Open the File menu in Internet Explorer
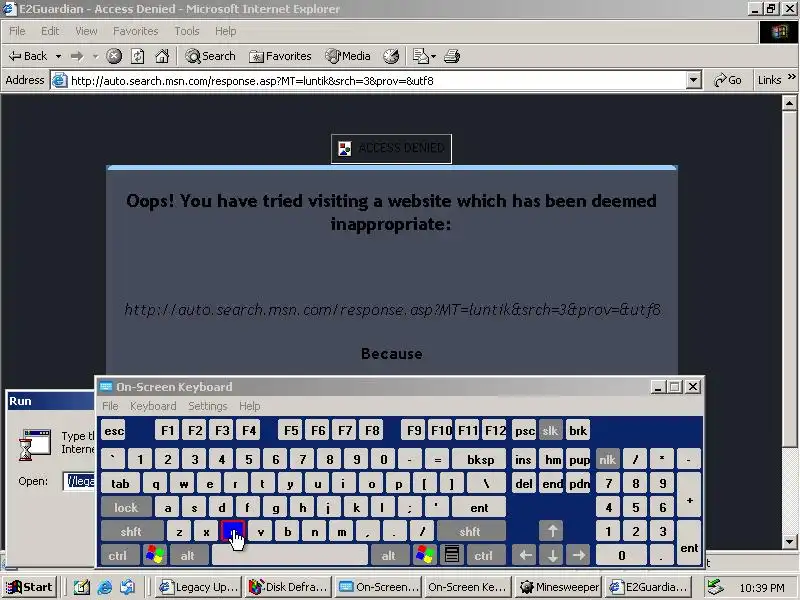 click(17, 31)
